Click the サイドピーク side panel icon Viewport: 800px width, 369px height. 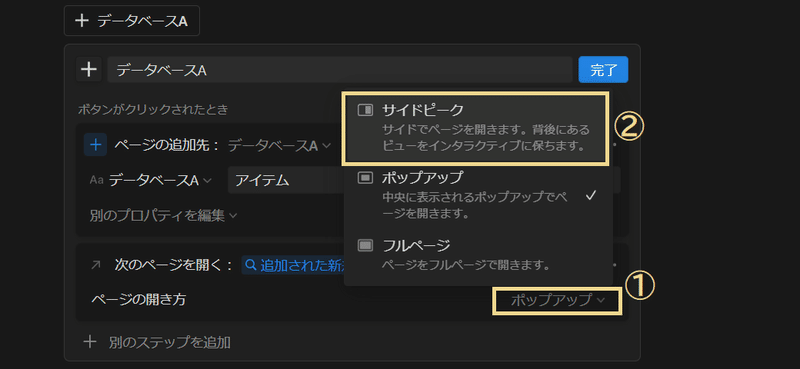(x=365, y=110)
